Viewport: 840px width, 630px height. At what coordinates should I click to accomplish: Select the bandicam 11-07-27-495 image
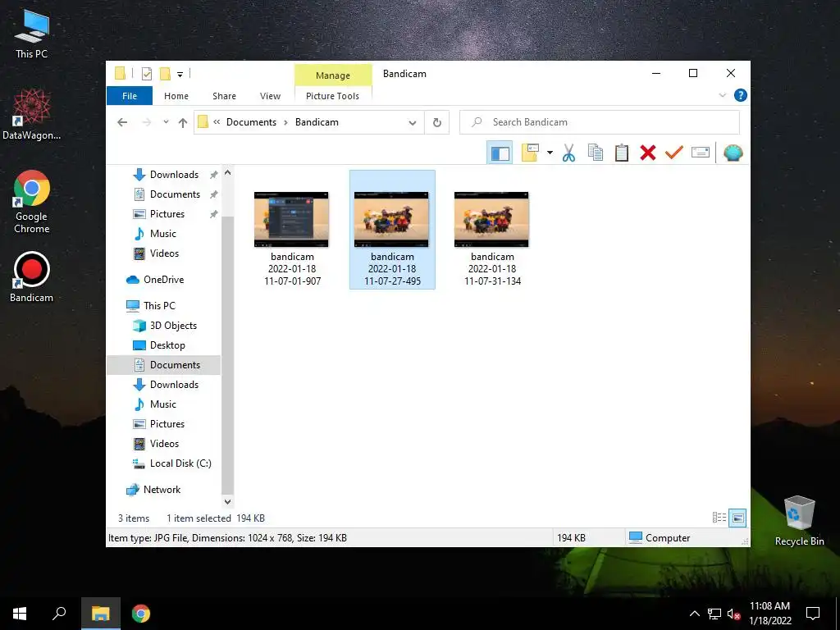click(x=392, y=230)
